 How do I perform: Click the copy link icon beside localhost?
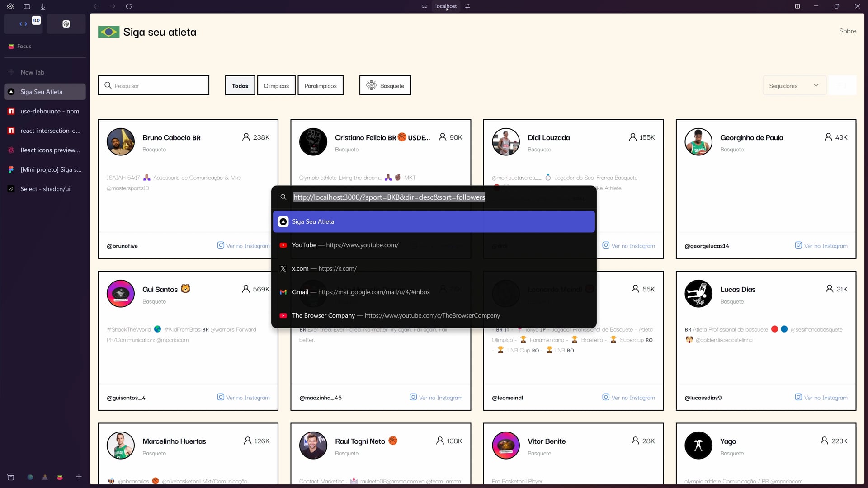[424, 6]
